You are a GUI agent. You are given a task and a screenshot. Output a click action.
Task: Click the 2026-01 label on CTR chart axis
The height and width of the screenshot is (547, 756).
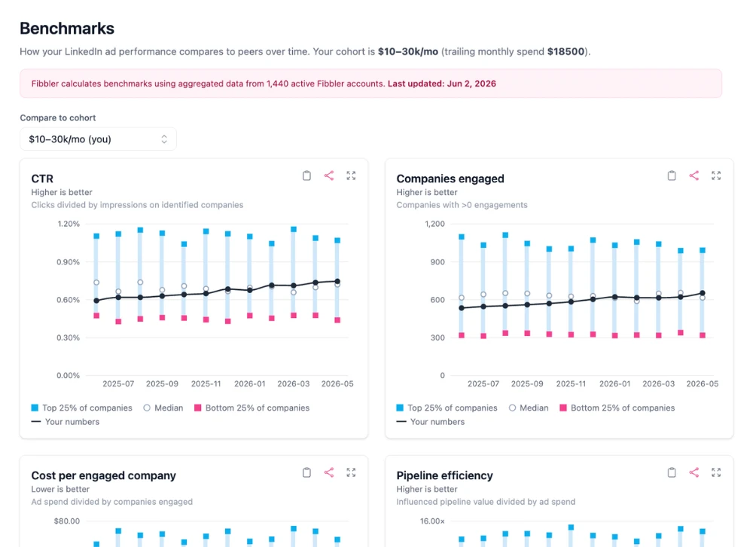250,384
